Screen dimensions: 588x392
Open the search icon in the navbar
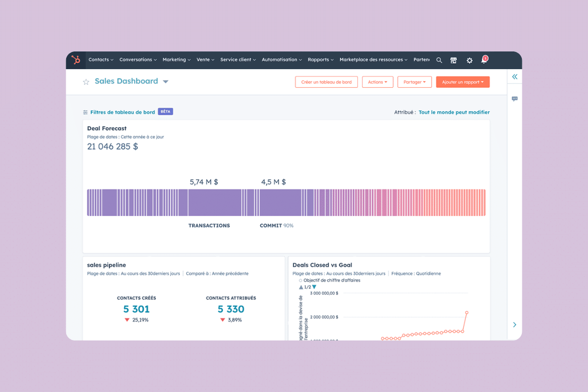[439, 60]
